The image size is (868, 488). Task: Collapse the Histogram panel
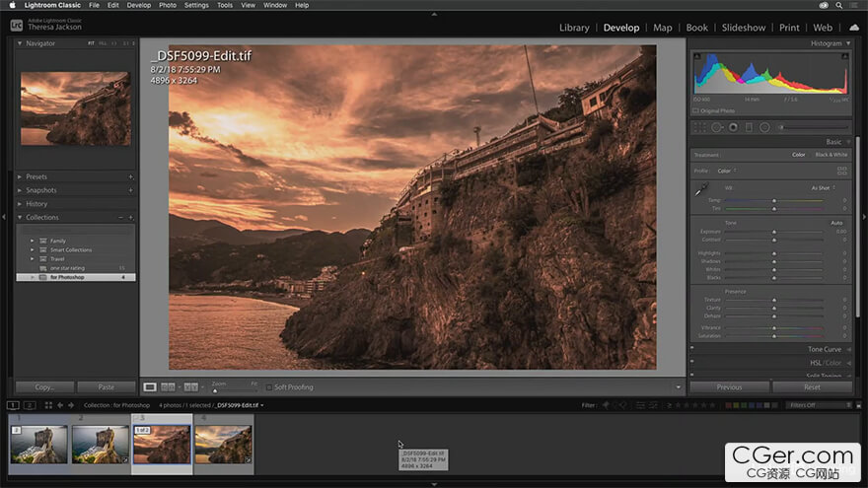click(848, 43)
